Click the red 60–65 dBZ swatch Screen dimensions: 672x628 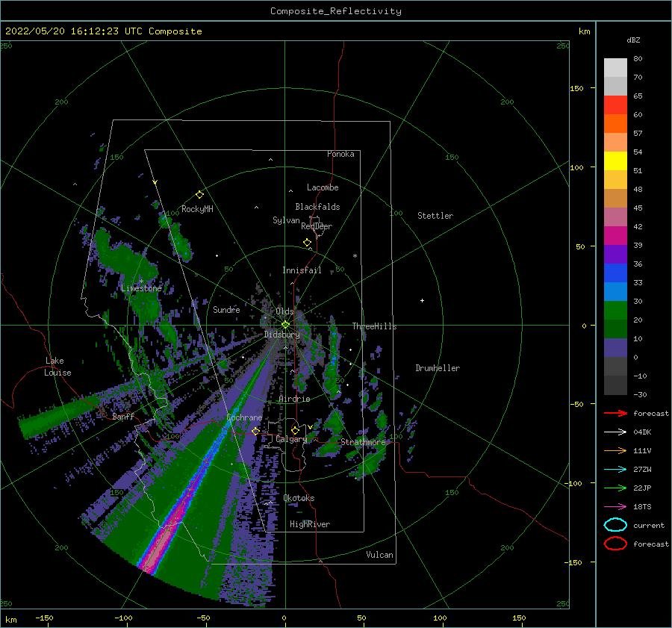[615, 105]
